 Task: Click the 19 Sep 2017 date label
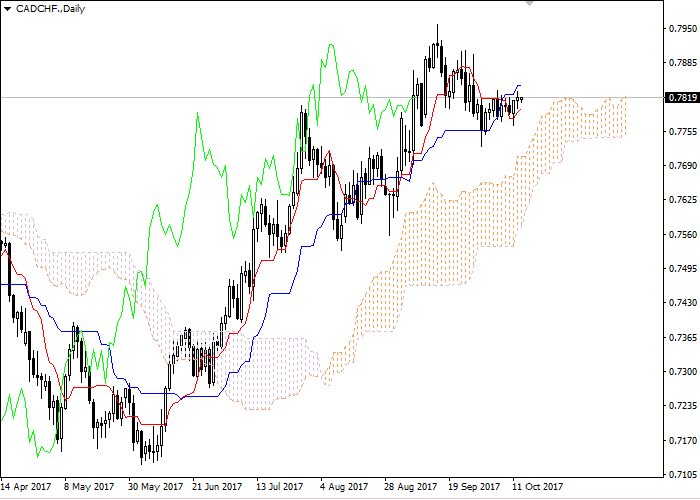pos(474,486)
